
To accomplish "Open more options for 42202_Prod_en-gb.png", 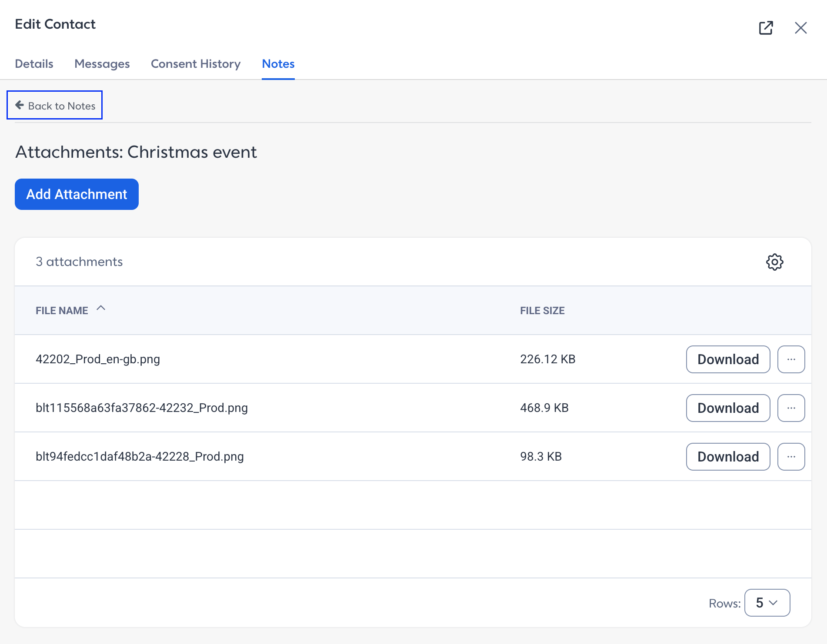I will click(x=791, y=359).
